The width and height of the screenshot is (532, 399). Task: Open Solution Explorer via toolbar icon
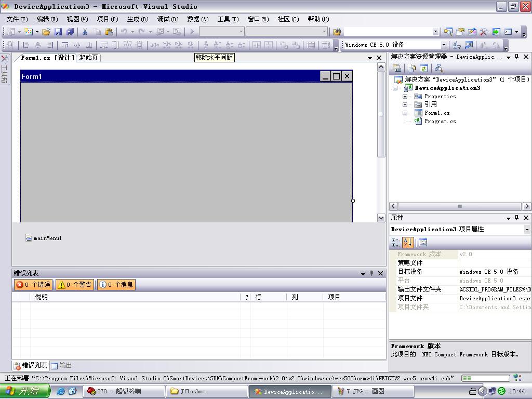click(x=448, y=32)
